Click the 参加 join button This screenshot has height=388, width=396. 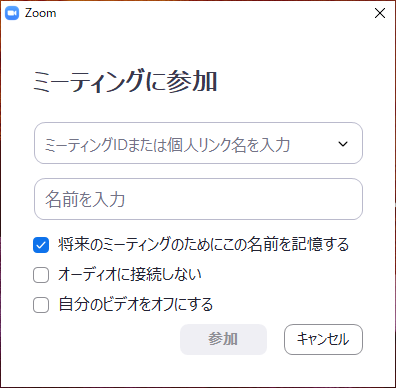pyautogui.click(x=223, y=339)
